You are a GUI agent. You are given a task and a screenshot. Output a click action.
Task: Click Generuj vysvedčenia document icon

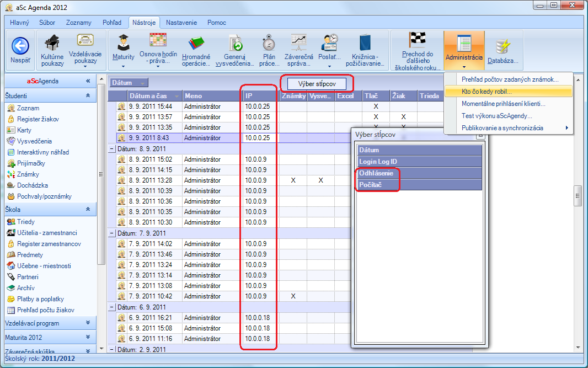(235, 43)
